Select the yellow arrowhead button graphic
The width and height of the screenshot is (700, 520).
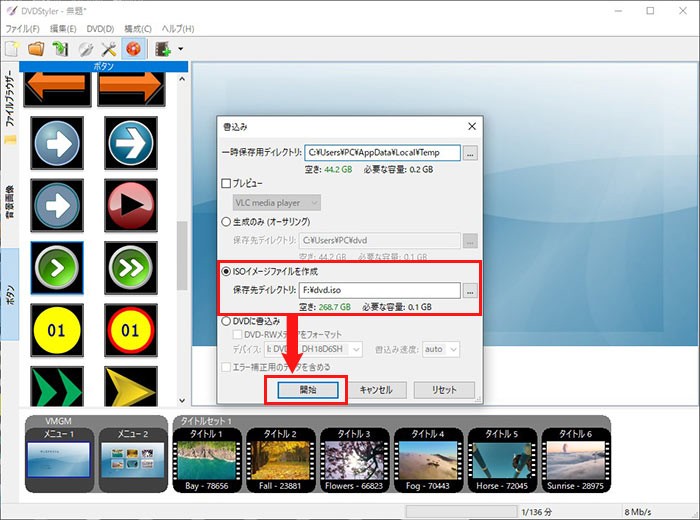coord(131,387)
